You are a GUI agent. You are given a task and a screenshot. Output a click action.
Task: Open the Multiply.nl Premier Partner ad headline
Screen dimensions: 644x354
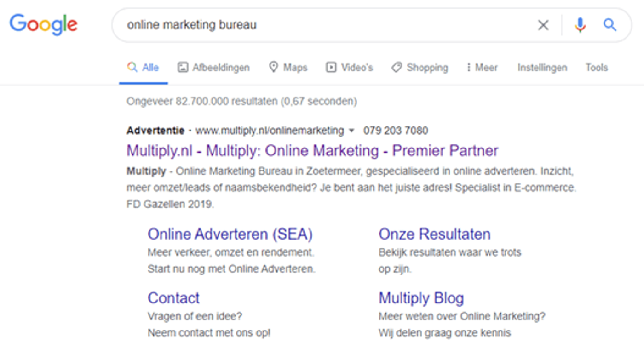pos(312,151)
